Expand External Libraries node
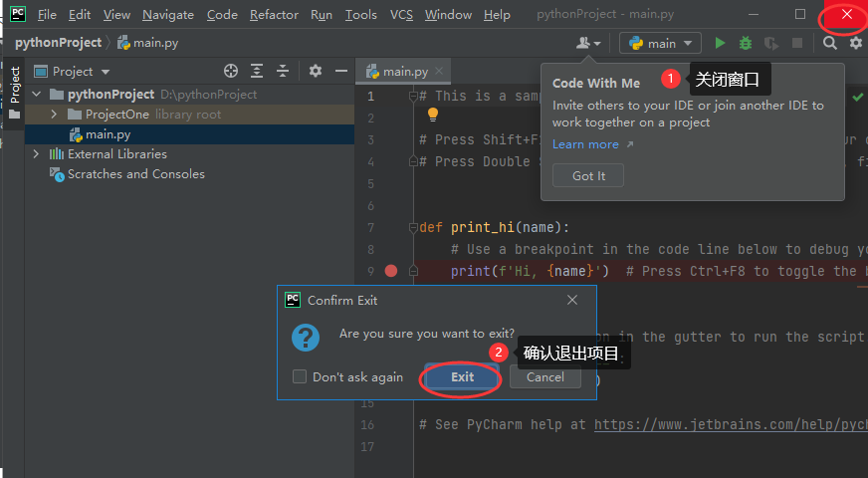The height and width of the screenshot is (478, 868). (x=36, y=154)
